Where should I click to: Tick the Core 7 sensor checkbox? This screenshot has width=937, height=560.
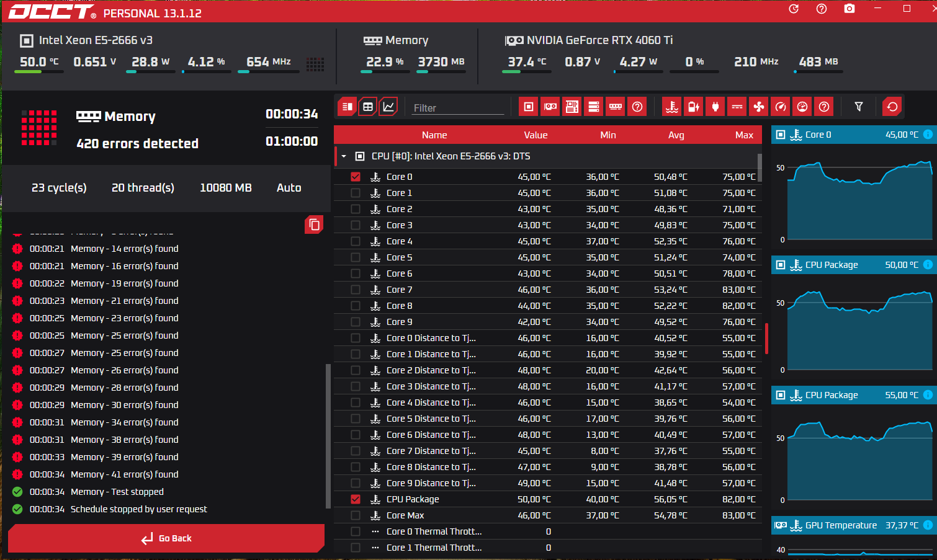pos(356,290)
